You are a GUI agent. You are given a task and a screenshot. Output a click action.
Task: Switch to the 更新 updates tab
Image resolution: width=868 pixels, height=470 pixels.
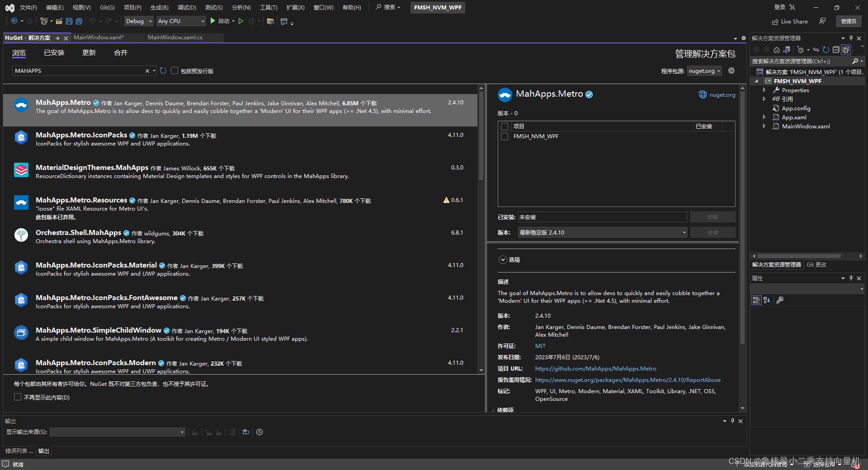point(89,53)
